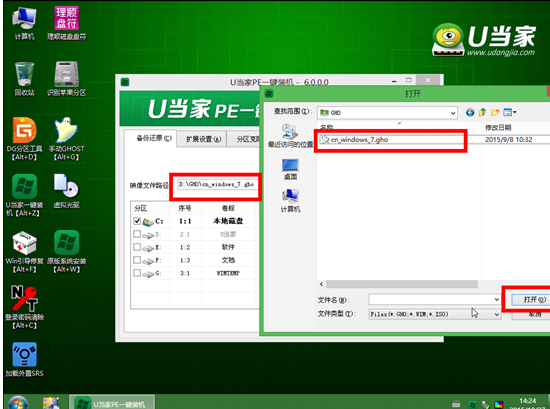The image size is (550, 409).
Task: Select the WINTEMP volume label
Action: pos(228,273)
